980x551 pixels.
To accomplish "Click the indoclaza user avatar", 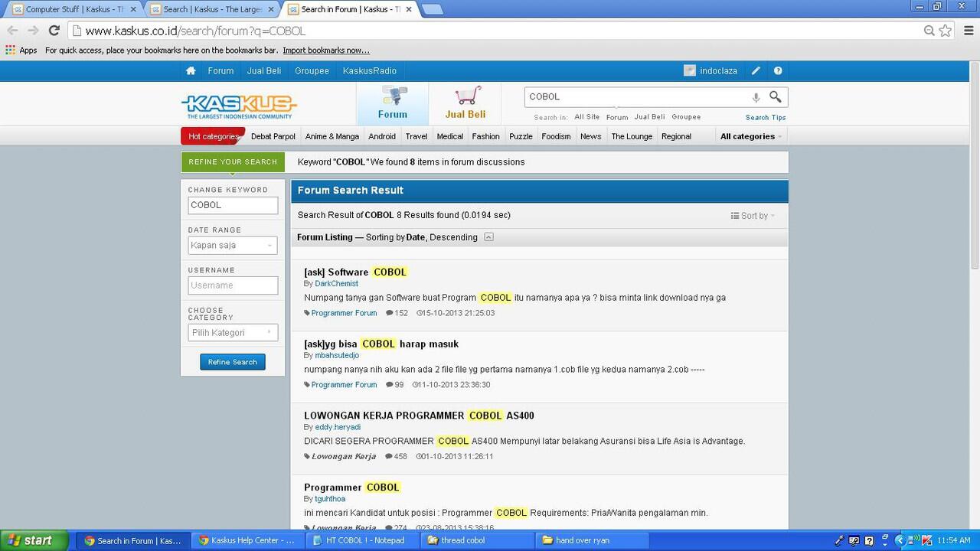I will (x=690, y=70).
